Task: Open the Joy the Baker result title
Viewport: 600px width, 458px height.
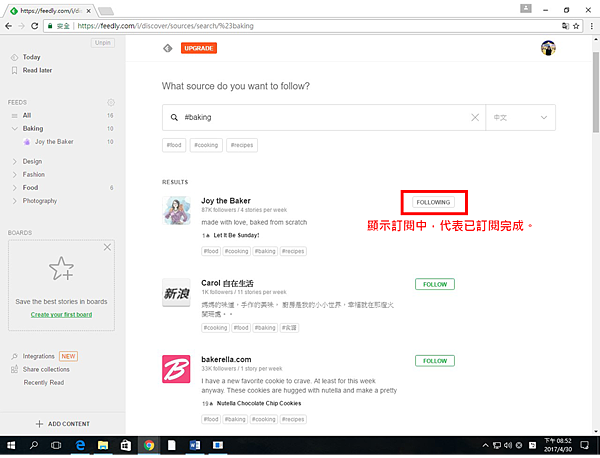Action: pos(226,201)
